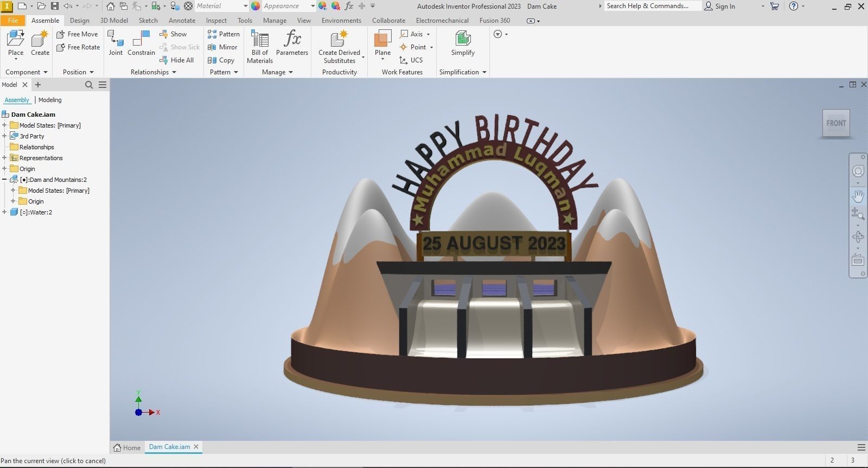Open the Fusion 360 ribbon tab
The height and width of the screenshot is (468, 868).
(x=495, y=21)
